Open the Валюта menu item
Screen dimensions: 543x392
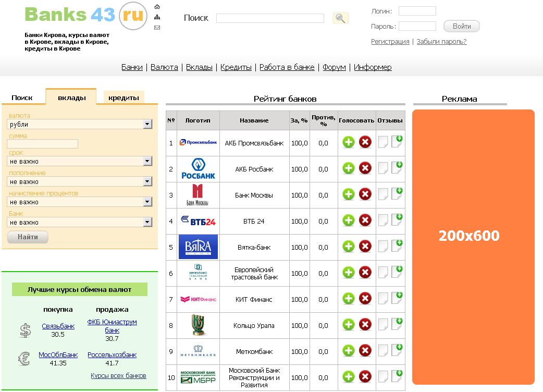tap(164, 67)
